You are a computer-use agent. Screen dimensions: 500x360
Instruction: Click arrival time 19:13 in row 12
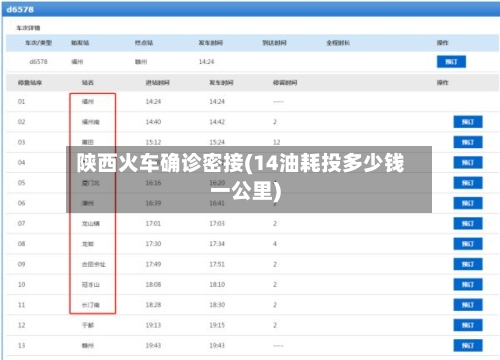pyautogui.click(x=153, y=325)
